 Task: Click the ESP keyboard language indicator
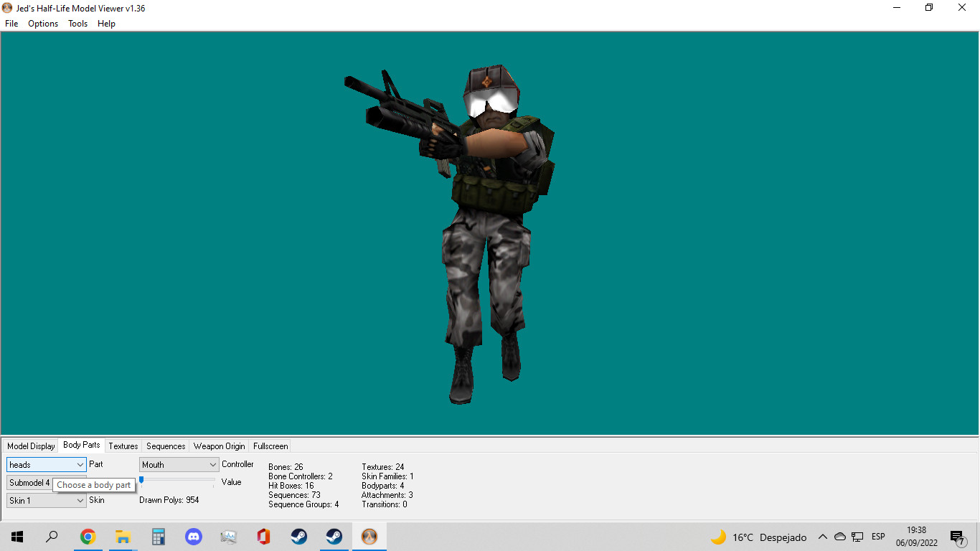878,536
